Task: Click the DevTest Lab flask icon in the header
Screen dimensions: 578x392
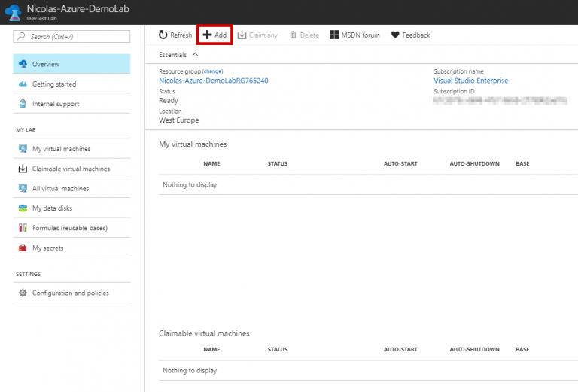Action: (x=14, y=13)
